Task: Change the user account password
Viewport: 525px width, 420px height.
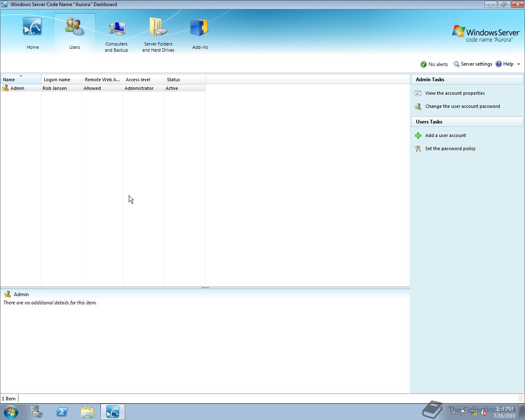Action: 463,106
